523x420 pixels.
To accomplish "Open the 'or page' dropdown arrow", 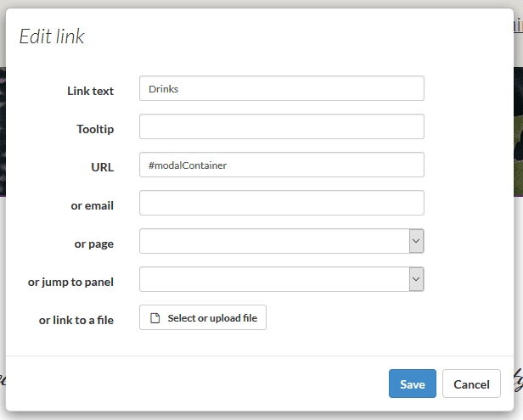I will point(416,241).
